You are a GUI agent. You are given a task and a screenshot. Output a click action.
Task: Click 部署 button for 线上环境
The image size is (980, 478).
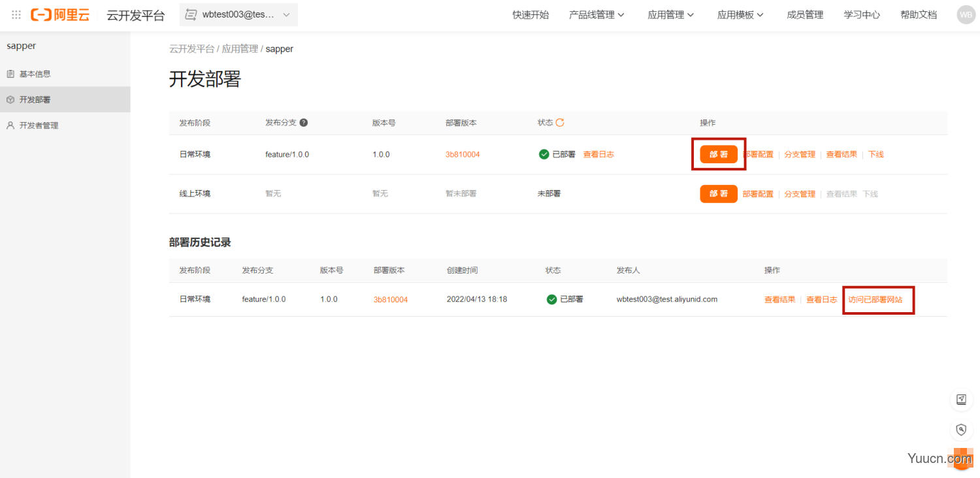tap(719, 194)
